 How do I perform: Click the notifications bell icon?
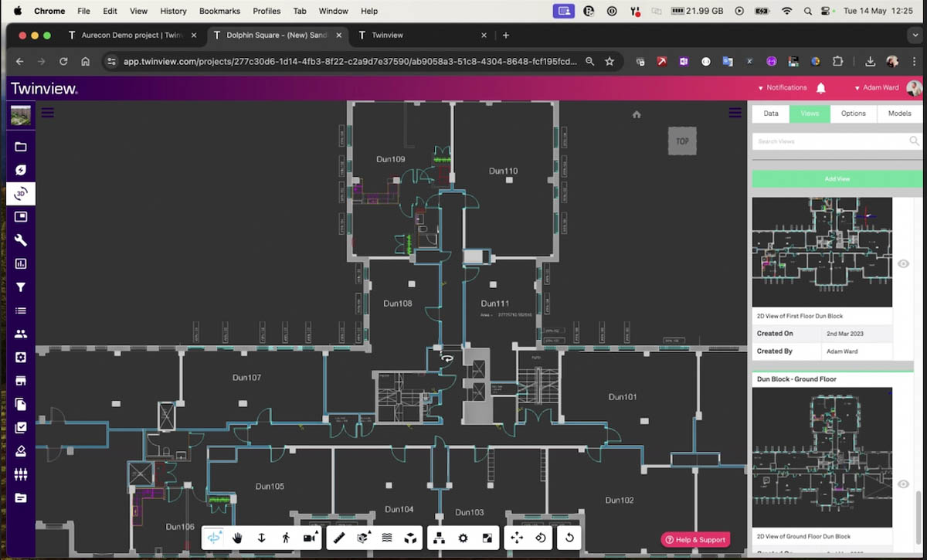coord(821,88)
